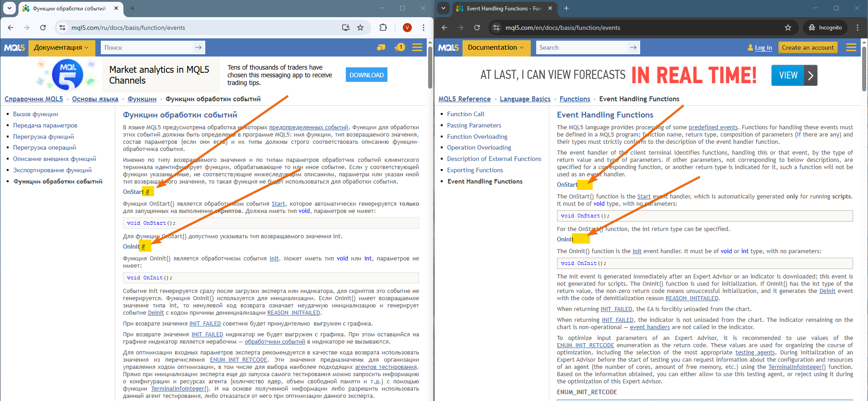The width and height of the screenshot is (868, 401).
Task: Open 'Passing Parameters' in the sidebar
Action: point(474,125)
